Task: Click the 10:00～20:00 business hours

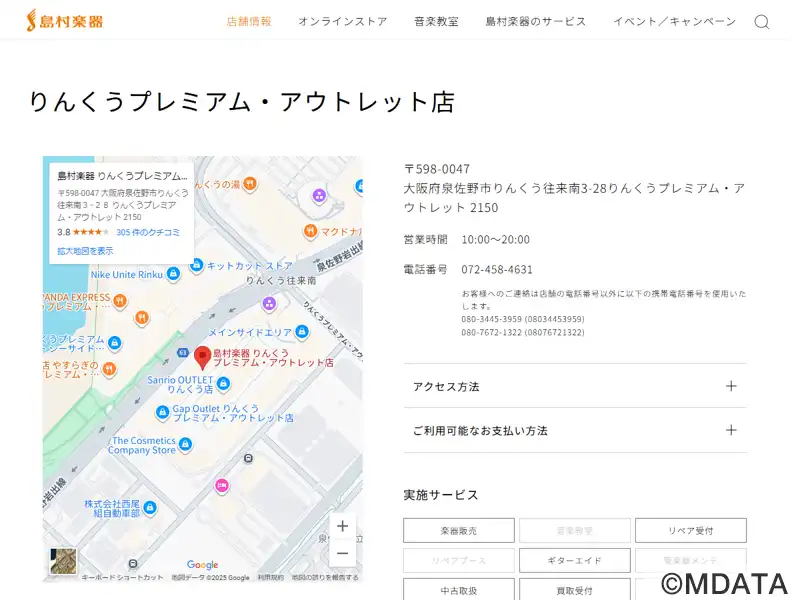Action: click(x=495, y=239)
